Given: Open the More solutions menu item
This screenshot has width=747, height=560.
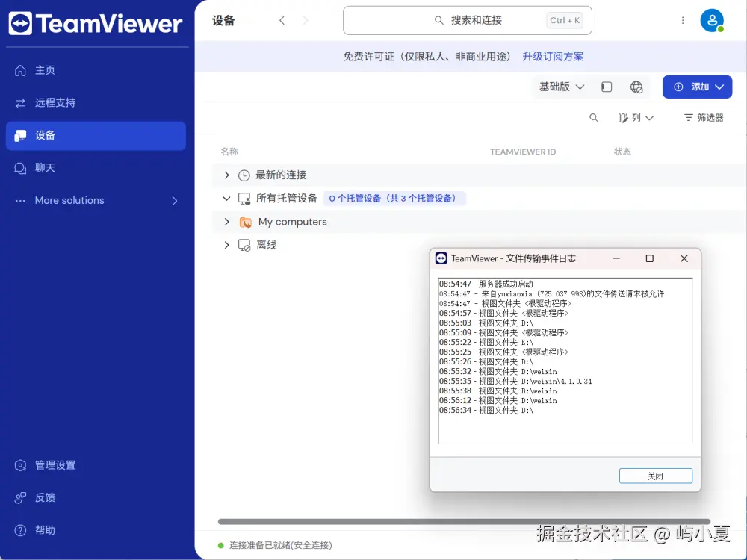Looking at the screenshot, I should tap(69, 200).
